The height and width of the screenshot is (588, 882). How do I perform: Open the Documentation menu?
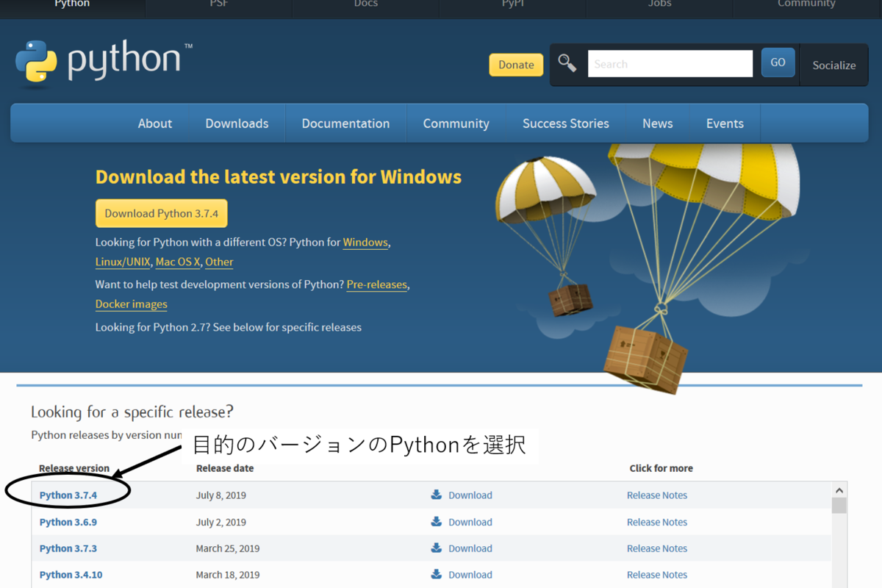tap(345, 123)
